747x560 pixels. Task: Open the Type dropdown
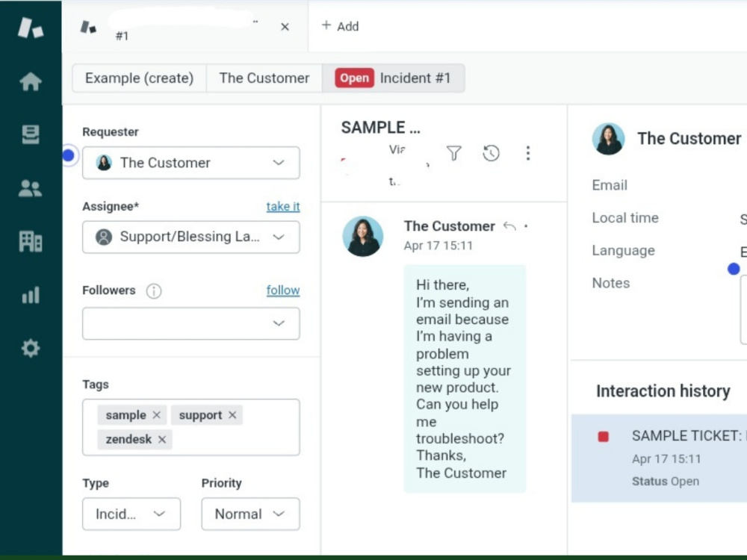click(x=131, y=514)
